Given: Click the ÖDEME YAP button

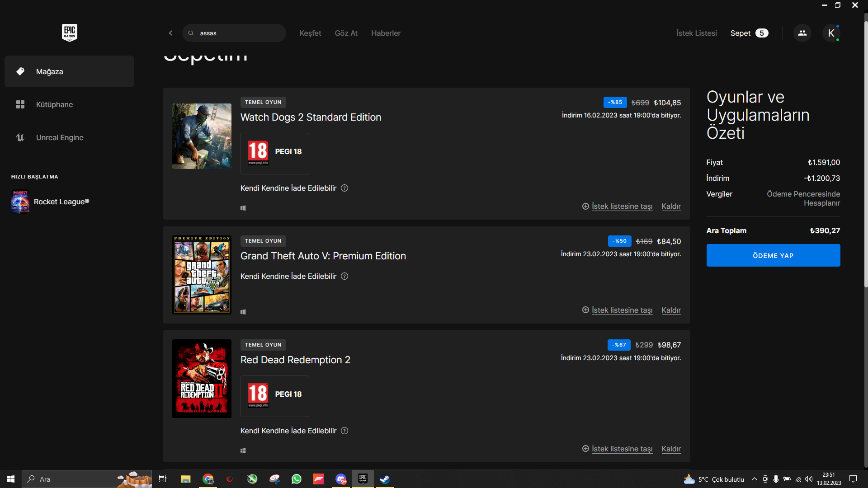Looking at the screenshot, I should coord(773,255).
